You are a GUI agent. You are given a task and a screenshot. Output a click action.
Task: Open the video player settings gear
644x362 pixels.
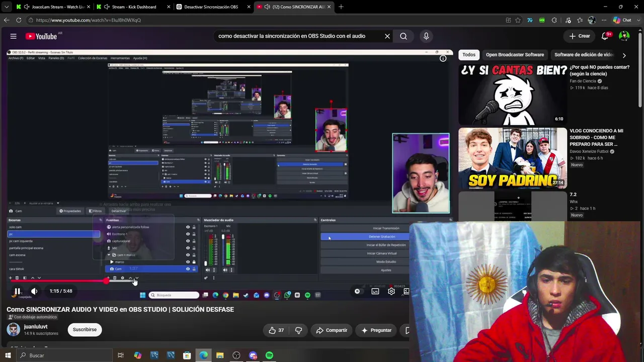391,291
